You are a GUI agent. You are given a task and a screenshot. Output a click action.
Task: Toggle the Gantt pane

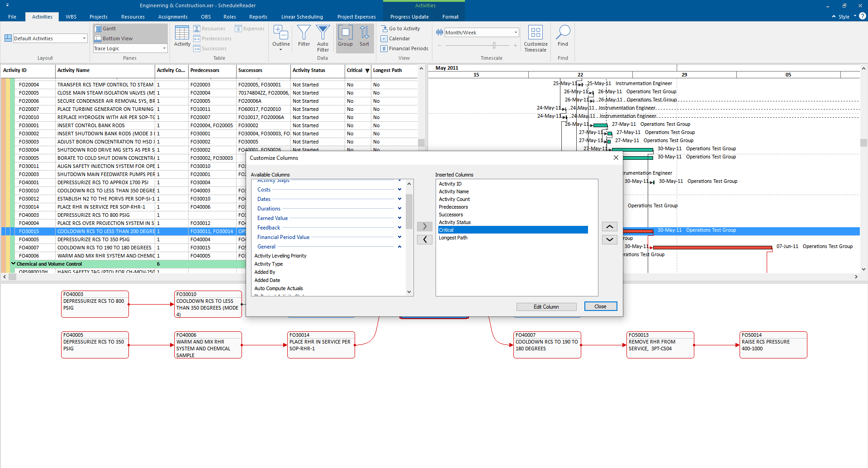point(130,29)
